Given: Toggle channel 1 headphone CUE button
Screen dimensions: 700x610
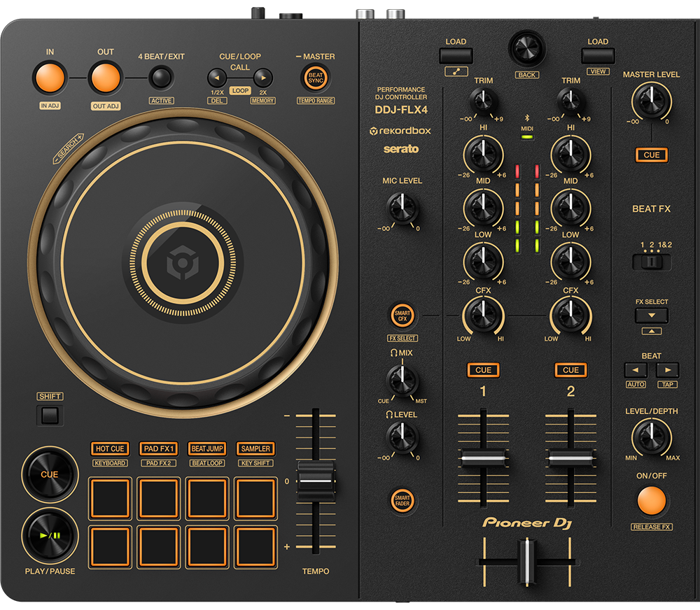Looking at the screenshot, I should (483, 370).
